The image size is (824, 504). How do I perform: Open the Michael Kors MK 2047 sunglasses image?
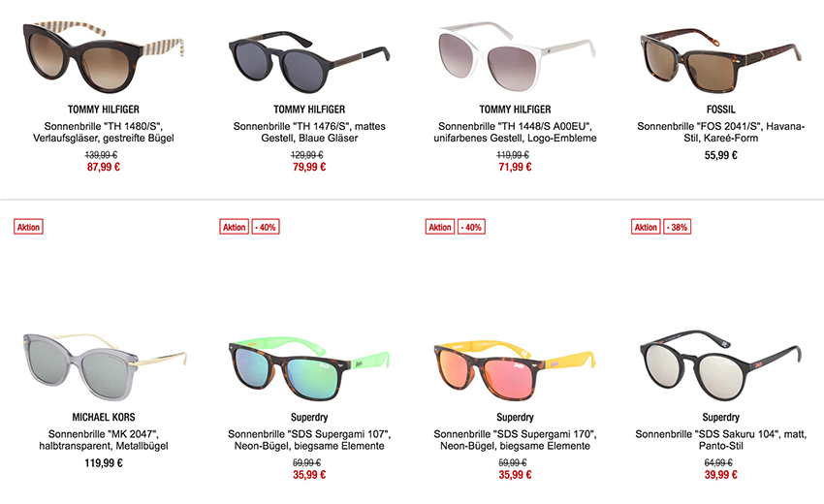tap(105, 366)
